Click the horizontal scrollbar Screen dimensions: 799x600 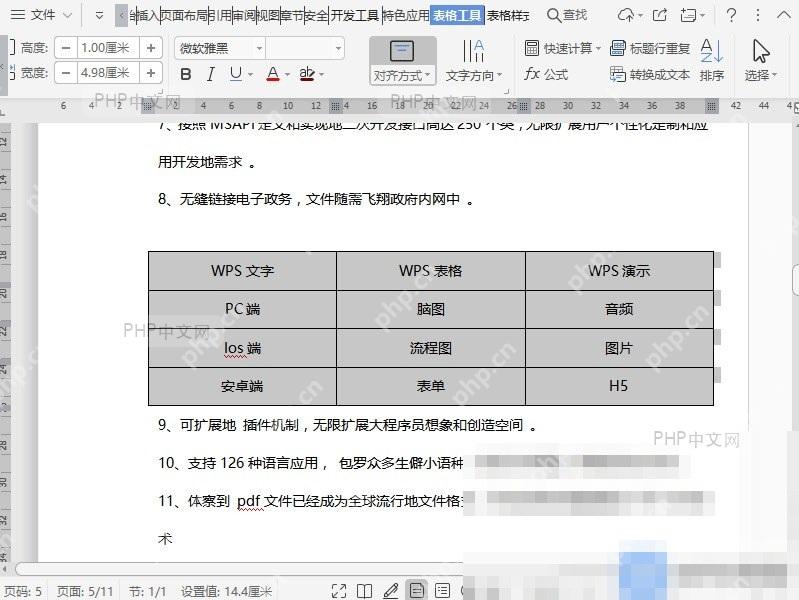pyautogui.click(x=239, y=568)
